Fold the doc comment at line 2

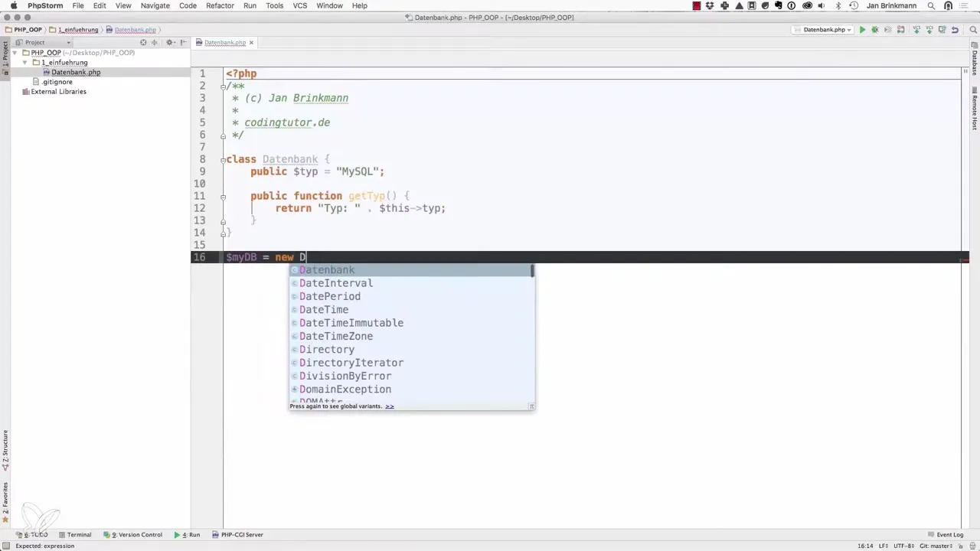[x=223, y=86]
